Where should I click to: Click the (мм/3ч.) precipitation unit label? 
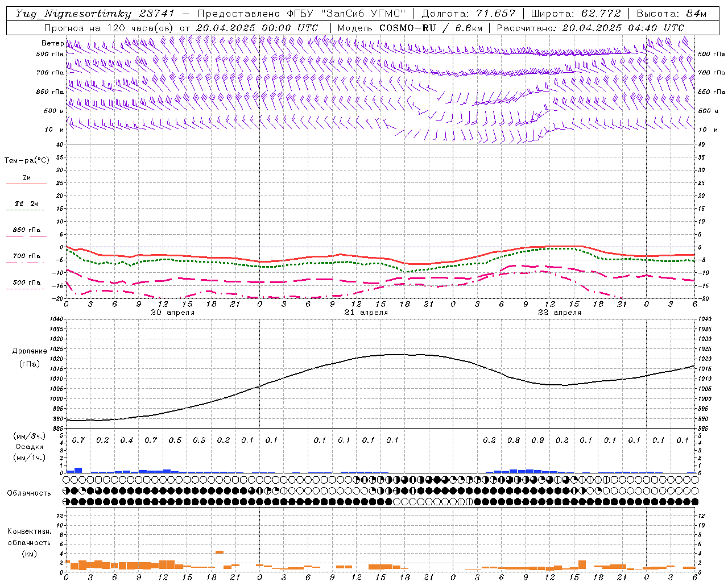point(28,436)
